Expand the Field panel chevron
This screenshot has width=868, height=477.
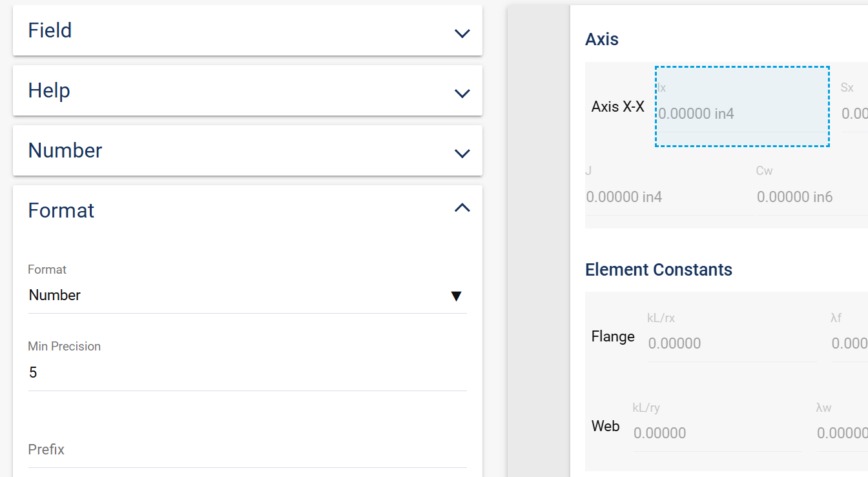462,34
